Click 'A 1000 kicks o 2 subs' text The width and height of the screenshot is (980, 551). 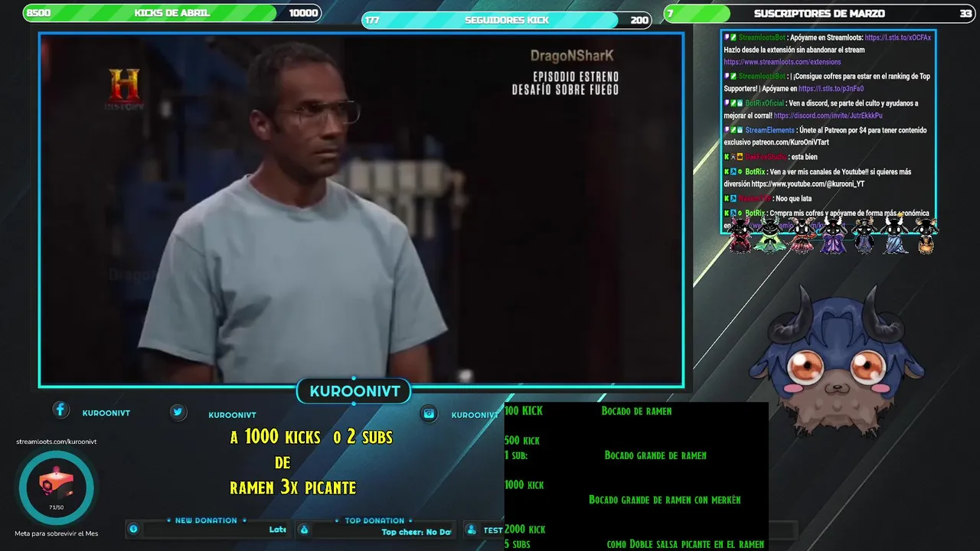(311, 437)
